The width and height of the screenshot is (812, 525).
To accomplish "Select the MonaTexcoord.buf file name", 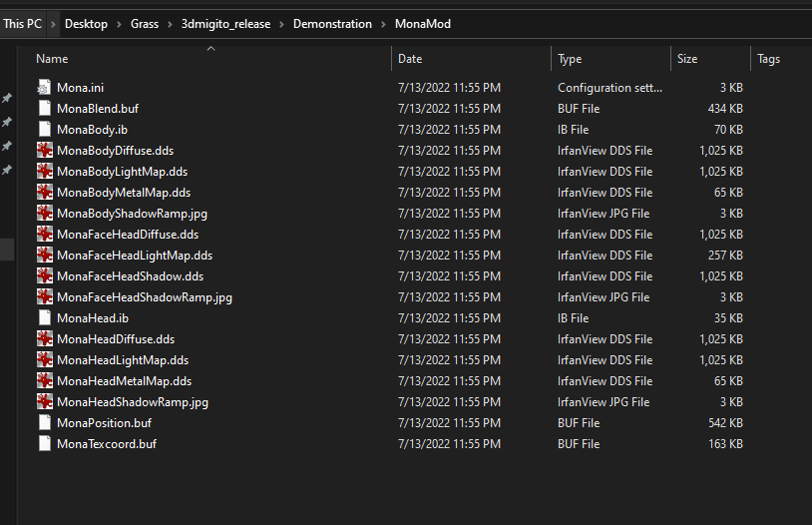I will coord(107,443).
